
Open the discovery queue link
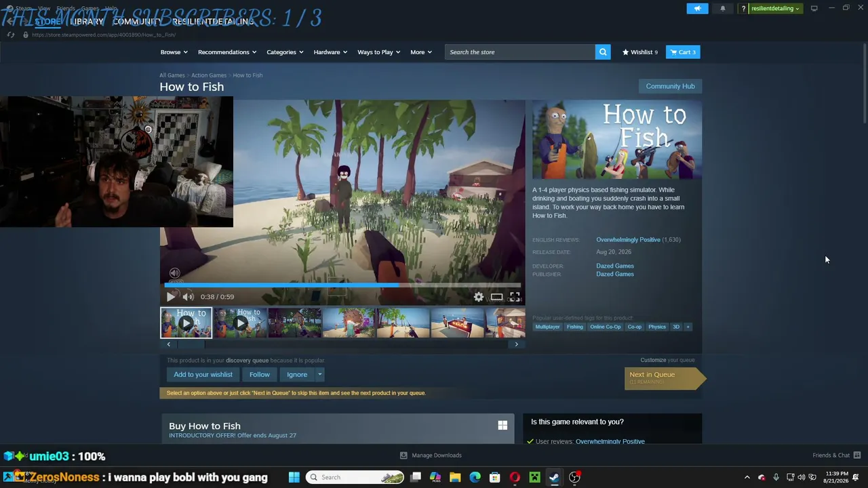[x=247, y=361]
